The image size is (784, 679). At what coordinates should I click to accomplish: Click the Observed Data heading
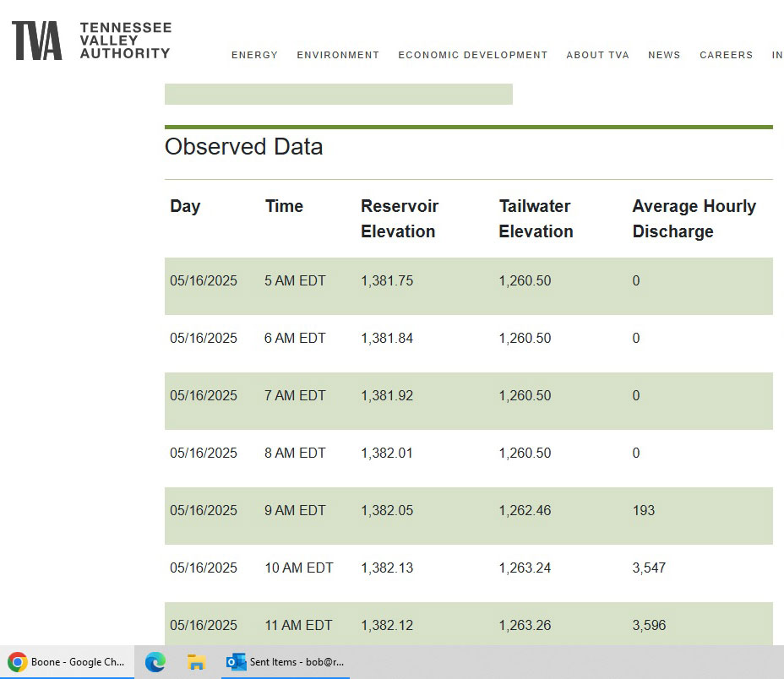pos(243,147)
